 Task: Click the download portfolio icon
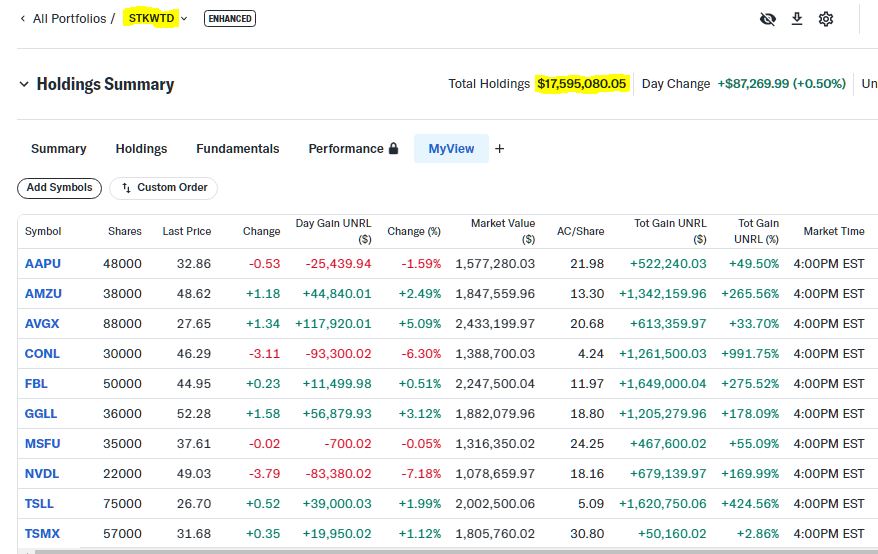click(x=797, y=19)
